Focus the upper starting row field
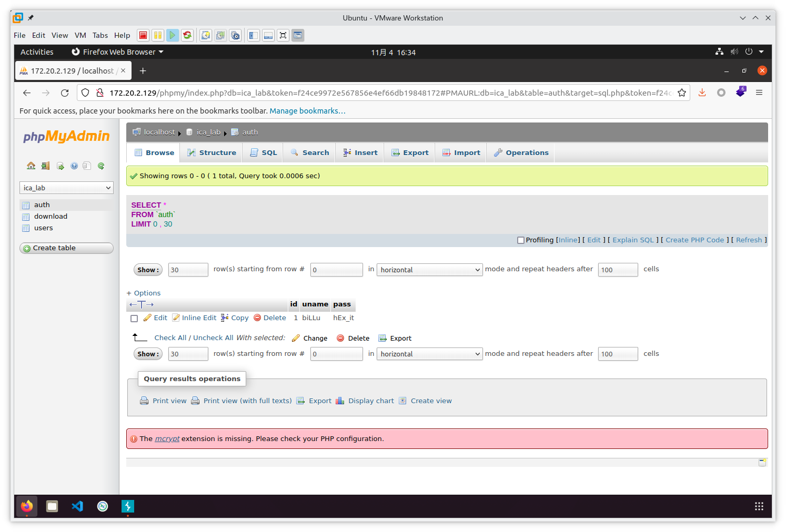Image resolution: width=786 pixels, height=532 pixels. click(x=337, y=270)
